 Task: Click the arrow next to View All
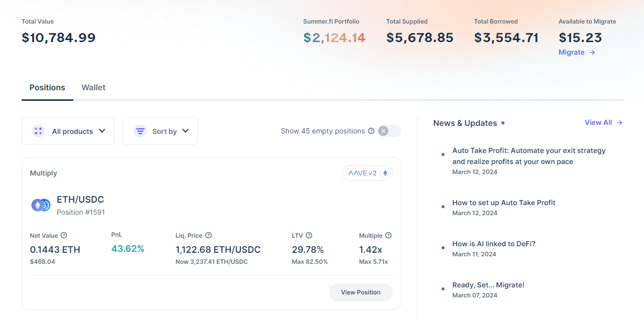tap(619, 122)
